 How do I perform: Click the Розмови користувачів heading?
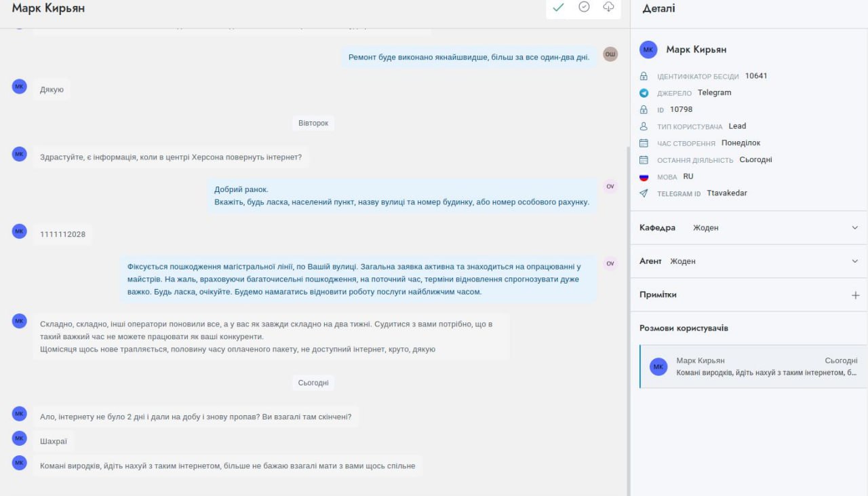(684, 328)
